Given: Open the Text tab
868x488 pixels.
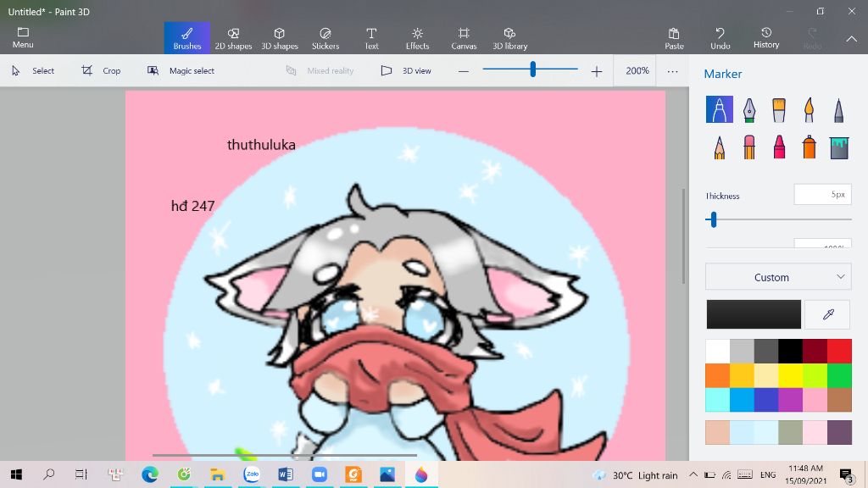Looking at the screenshot, I should tap(371, 38).
